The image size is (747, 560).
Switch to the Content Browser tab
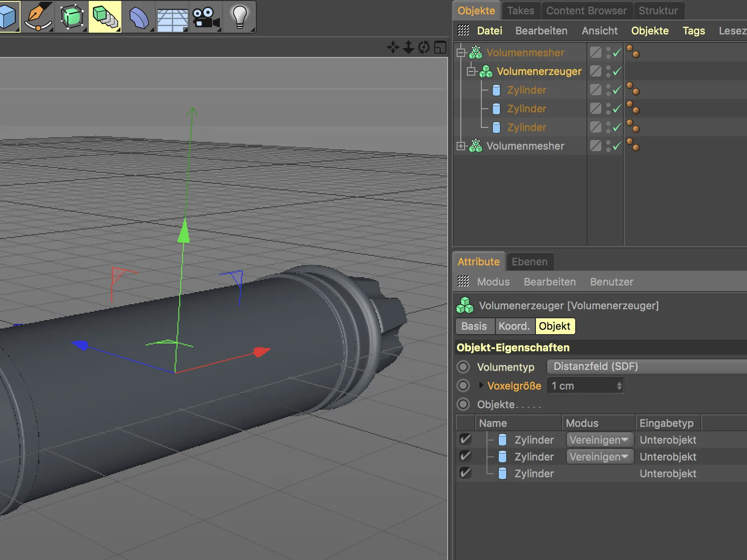coord(586,11)
